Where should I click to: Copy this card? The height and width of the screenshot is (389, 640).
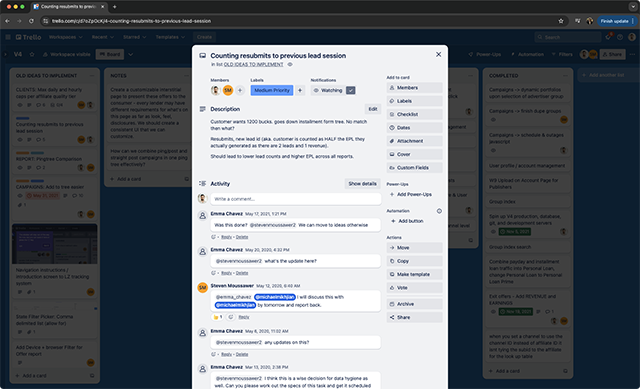click(414, 261)
